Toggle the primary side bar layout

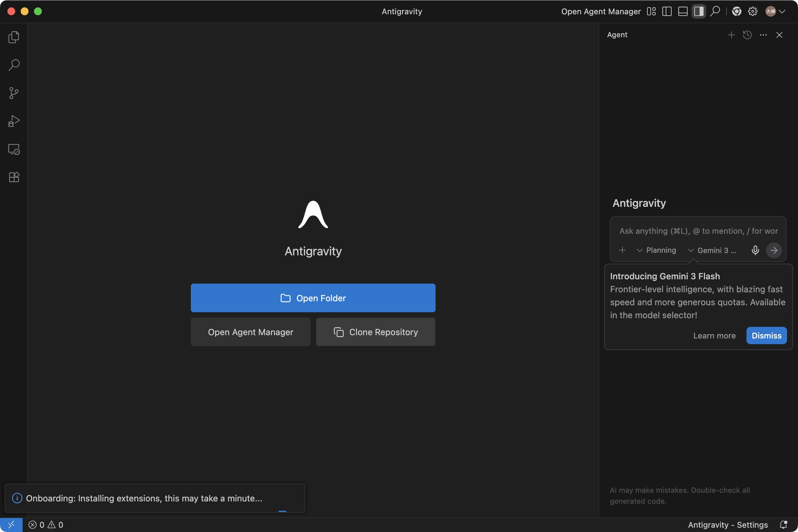point(667,12)
